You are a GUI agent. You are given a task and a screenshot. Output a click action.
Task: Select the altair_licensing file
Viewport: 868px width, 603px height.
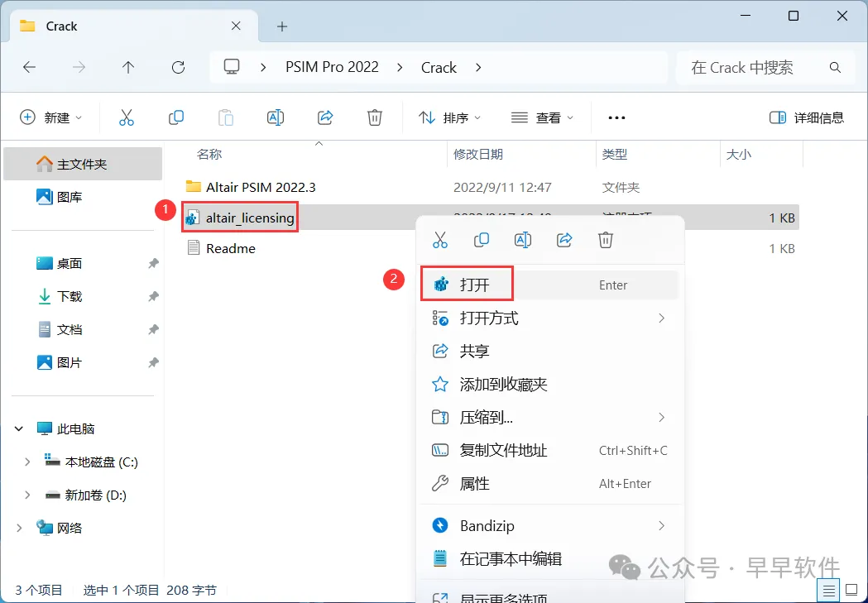[x=250, y=218]
